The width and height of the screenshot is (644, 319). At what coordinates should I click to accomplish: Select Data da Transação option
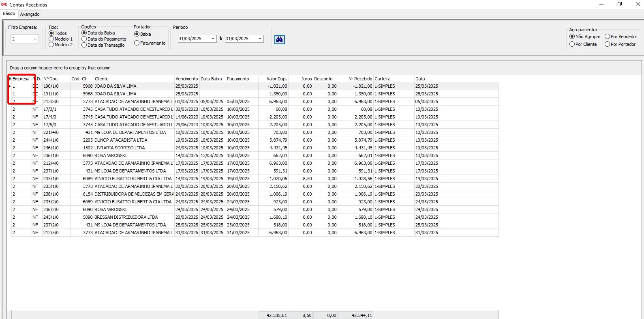(84, 45)
